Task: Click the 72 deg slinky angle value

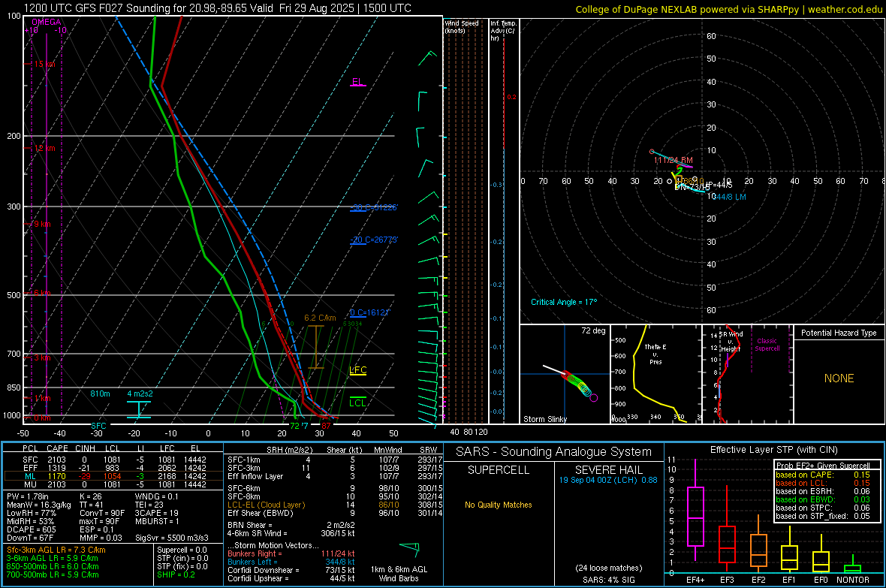Action: click(x=593, y=330)
